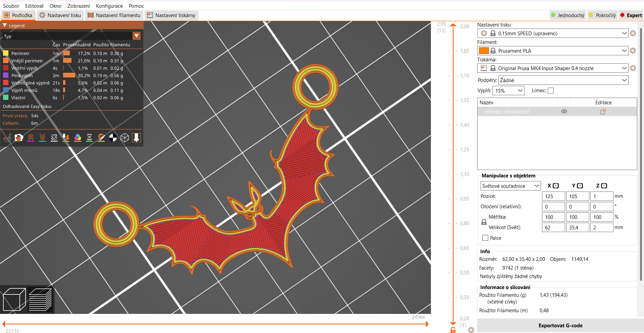Screen dimensions: 644x333
Task: Switch to layers preview view
Action: tap(40, 299)
